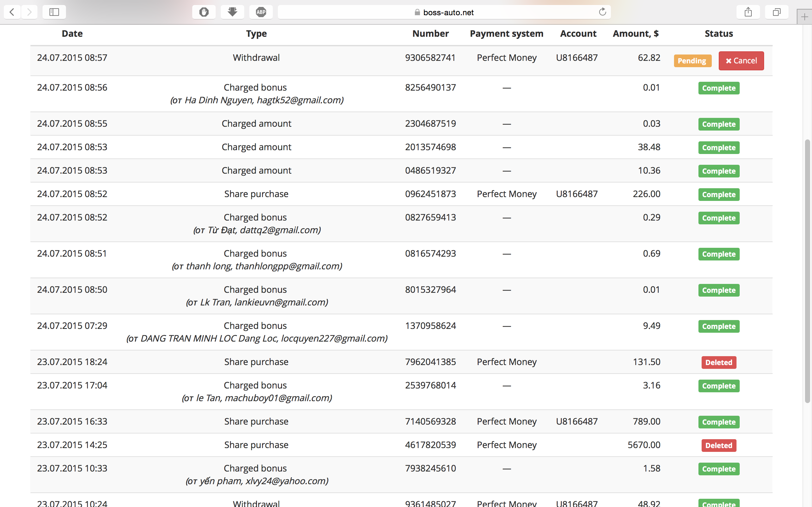Open the downloads arrow extension icon

232,12
